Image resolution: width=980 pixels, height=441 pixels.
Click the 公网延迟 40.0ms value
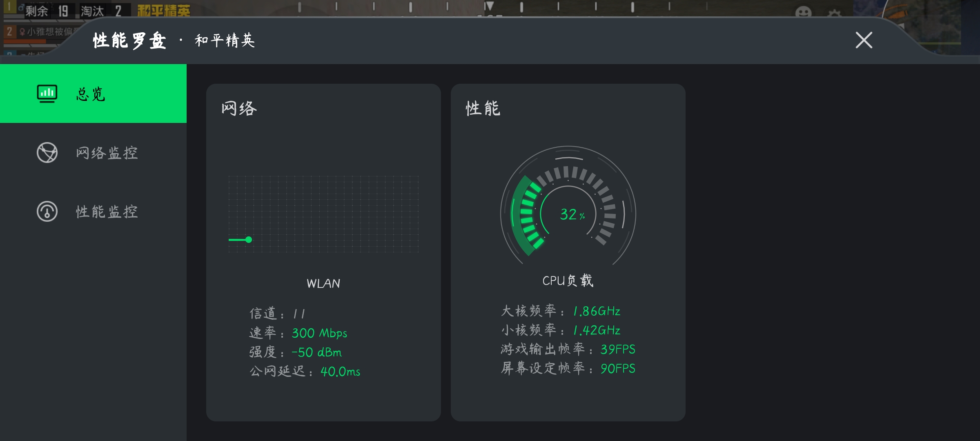[x=340, y=372]
